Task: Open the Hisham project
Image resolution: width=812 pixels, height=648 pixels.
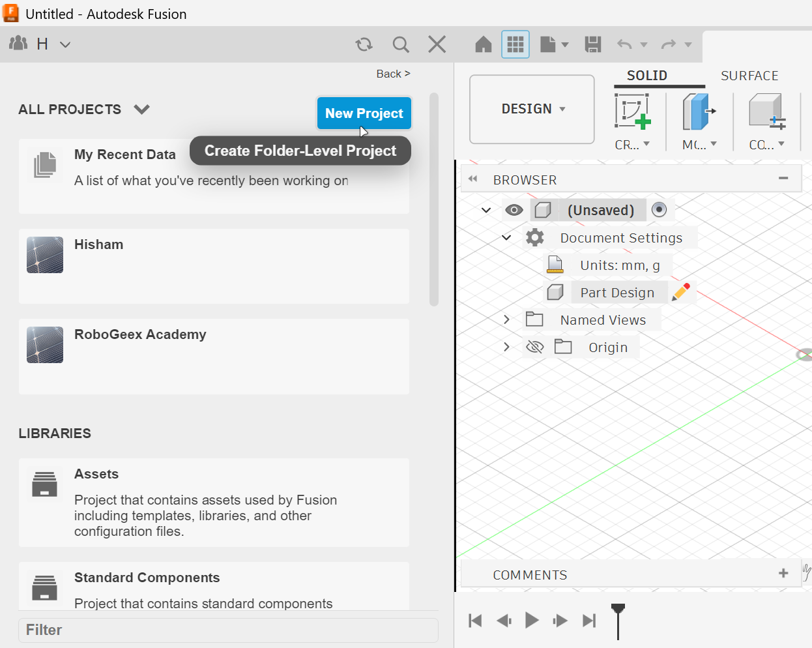Action: [214, 266]
